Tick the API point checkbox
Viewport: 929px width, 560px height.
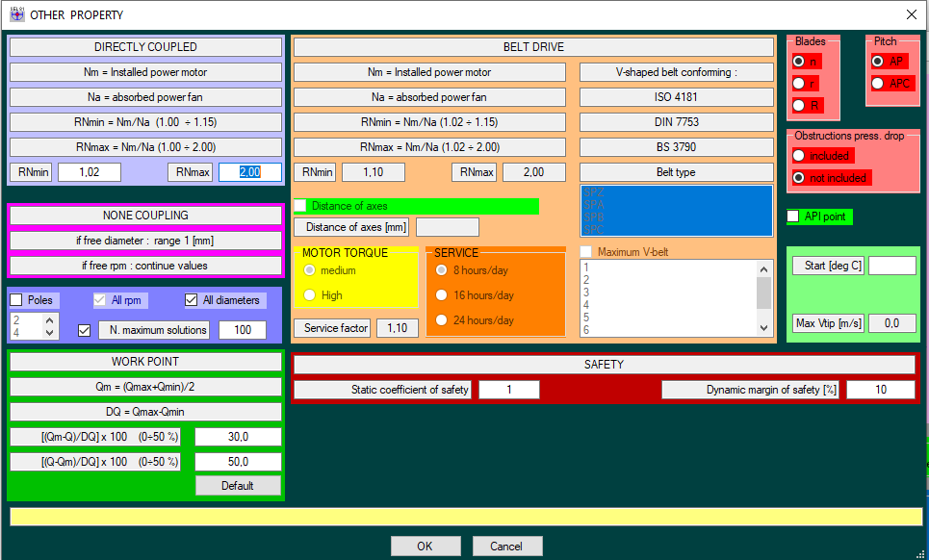pyautogui.click(x=794, y=216)
